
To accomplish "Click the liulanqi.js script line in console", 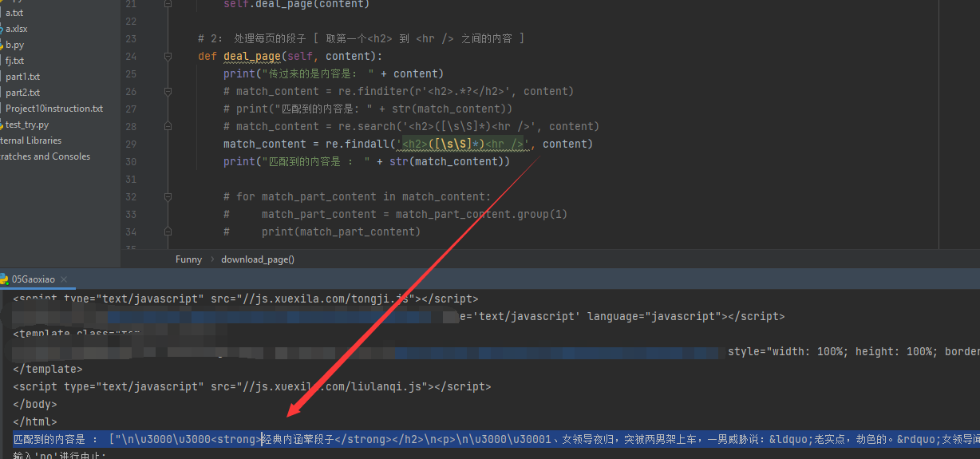I will click(251, 386).
